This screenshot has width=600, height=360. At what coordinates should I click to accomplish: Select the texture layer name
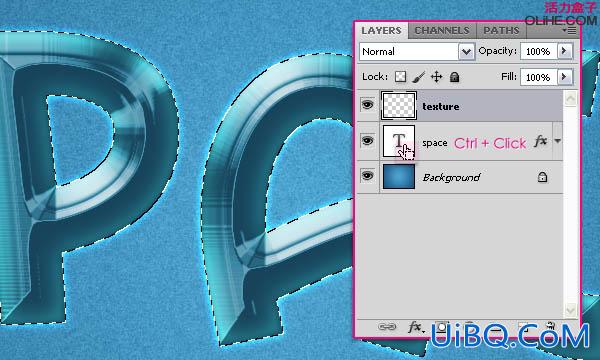tap(440, 106)
